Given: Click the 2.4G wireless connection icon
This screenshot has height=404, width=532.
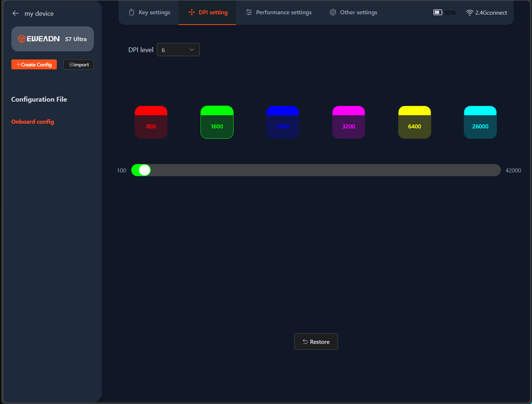Looking at the screenshot, I should pos(469,13).
